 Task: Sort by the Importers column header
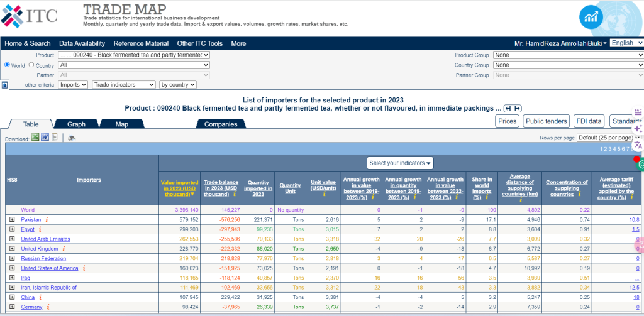click(x=89, y=180)
